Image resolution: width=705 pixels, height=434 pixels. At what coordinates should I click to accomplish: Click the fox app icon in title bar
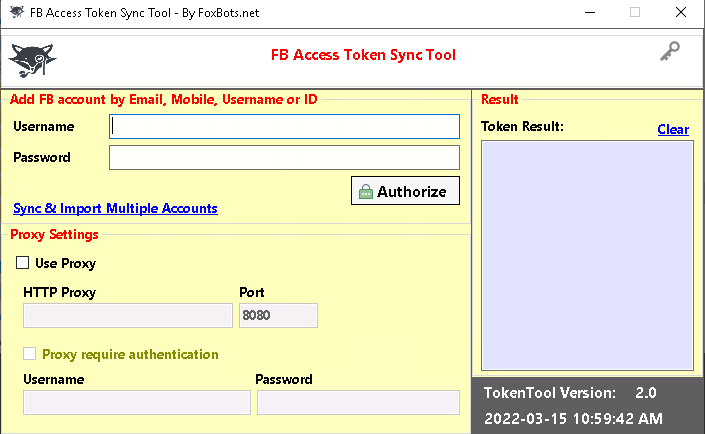[x=17, y=12]
